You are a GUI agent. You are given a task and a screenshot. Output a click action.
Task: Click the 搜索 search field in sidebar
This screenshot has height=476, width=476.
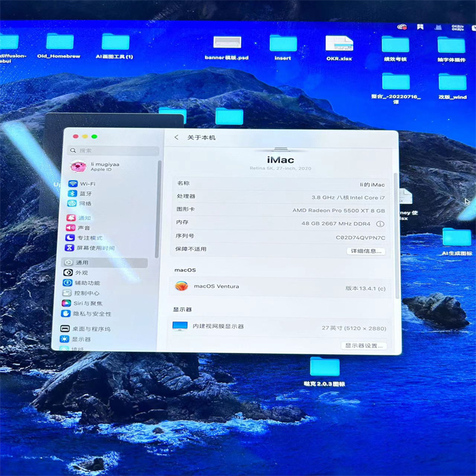(x=114, y=150)
